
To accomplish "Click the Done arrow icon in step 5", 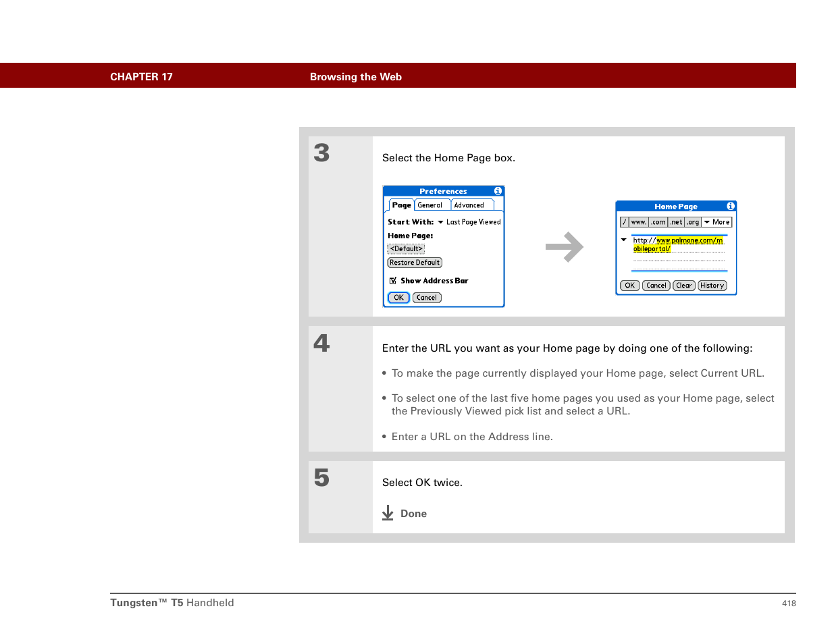I will pyautogui.click(x=388, y=513).
